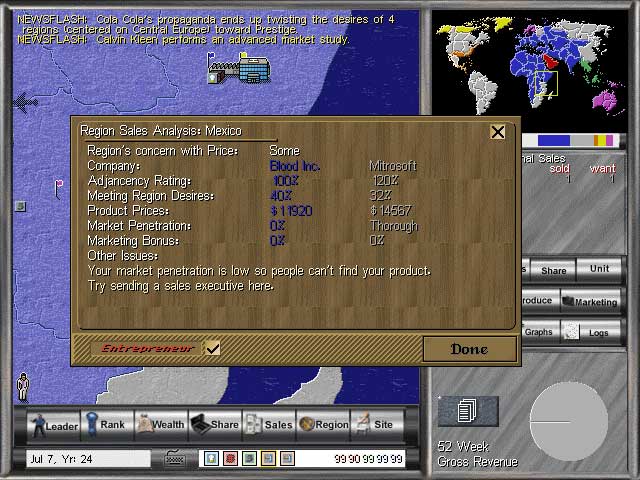Click the airplane icon on map edge
Image resolution: width=640 pixels, height=480 pixels.
pos(25,102)
